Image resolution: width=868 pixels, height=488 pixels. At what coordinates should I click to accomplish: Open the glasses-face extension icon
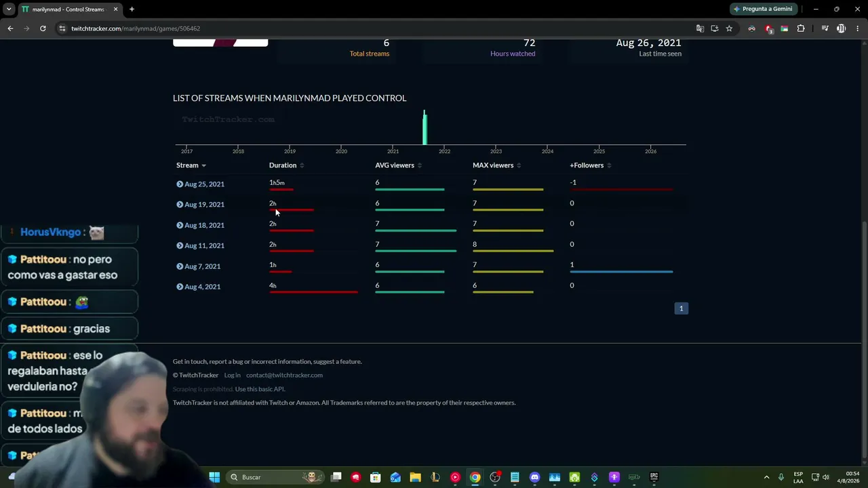click(751, 28)
